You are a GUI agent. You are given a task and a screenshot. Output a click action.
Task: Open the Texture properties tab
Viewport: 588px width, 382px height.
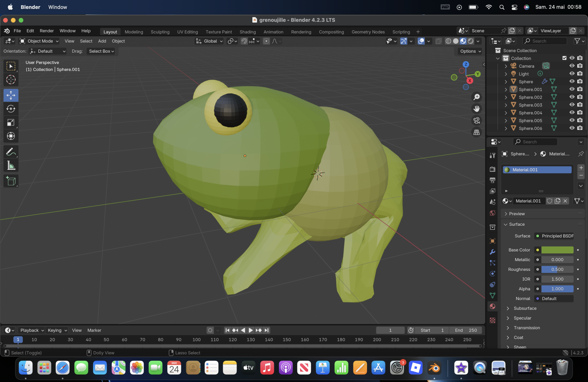(492, 320)
